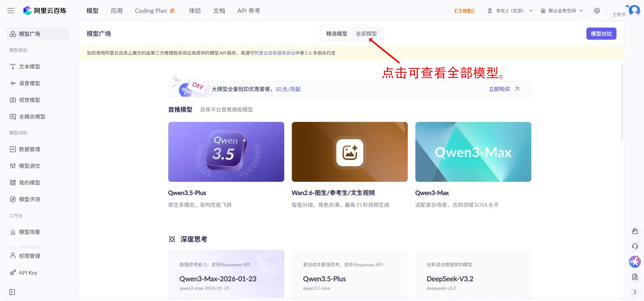Click the 全模态模型 icon
The height and width of the screenshot is (301, 644).
pos(13,117)
